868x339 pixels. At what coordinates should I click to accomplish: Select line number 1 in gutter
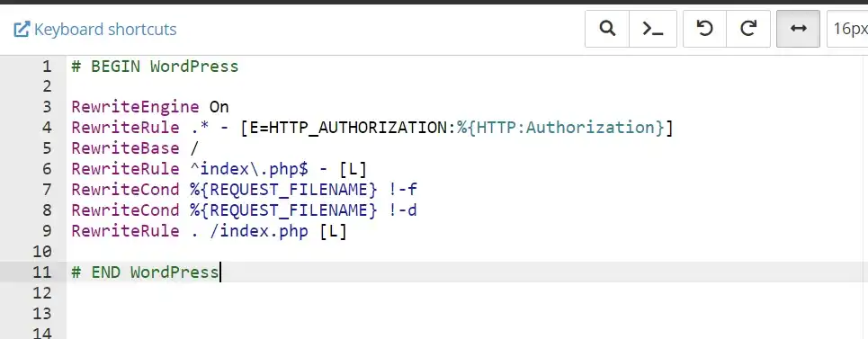pyautogui.click(x=47, y=67)
